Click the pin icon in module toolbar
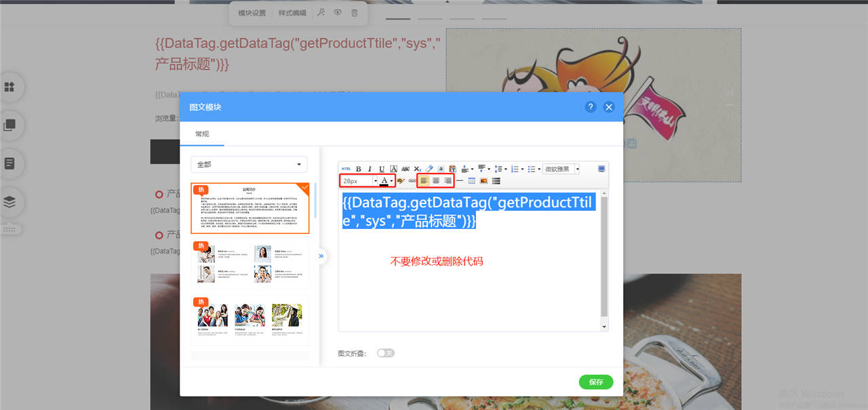 pyautogui.click(x=321, y=12)
